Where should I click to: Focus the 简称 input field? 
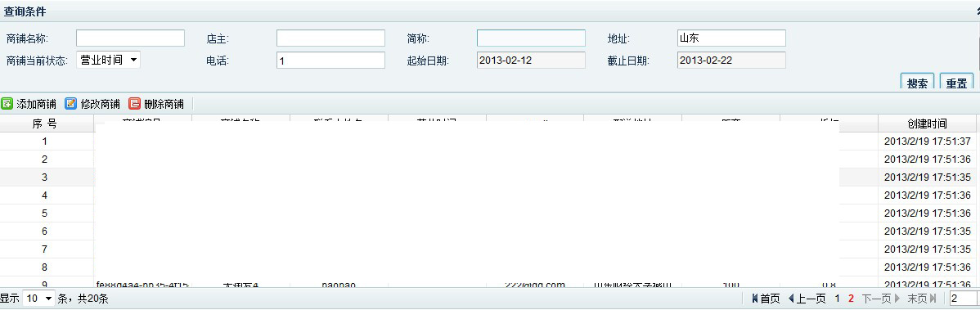531,38
